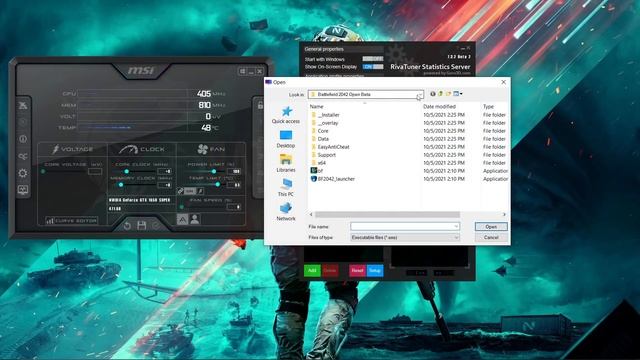Click the Memory Clock value field
This screenshot has width=640, height=360.
165,185
